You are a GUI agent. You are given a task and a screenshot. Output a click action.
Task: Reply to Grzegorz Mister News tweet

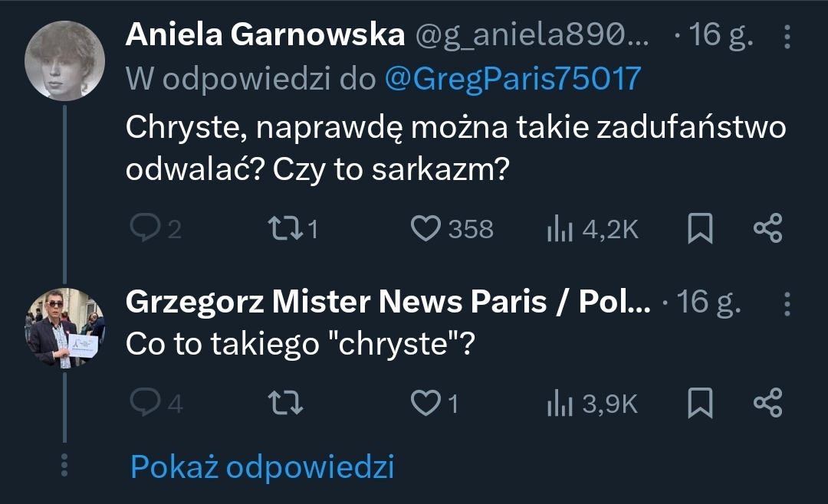(143, 404)
